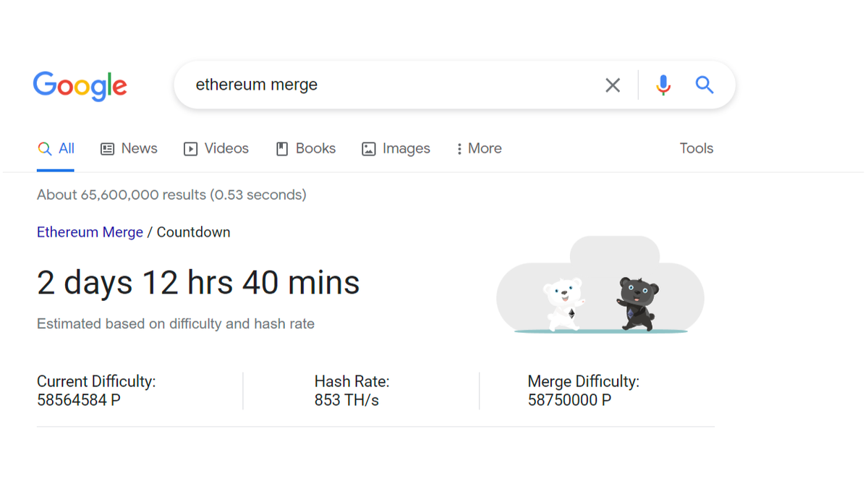Open the Ethereum Merge link
Screen dimensions: 868x484
90,232
